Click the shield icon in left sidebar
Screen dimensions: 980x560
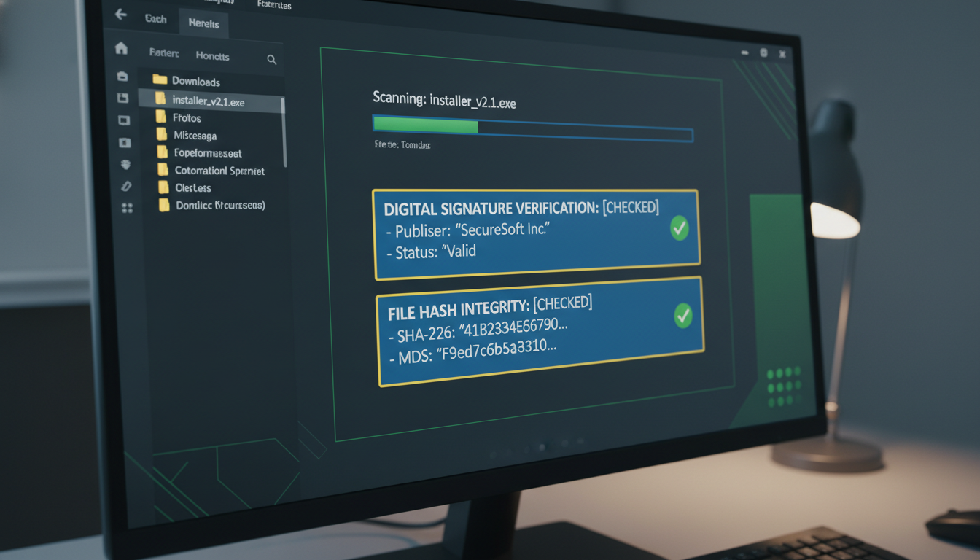125,165
